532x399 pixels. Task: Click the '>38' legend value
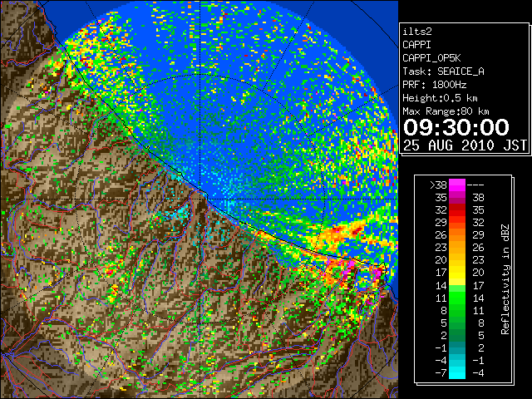coord(438,185)
